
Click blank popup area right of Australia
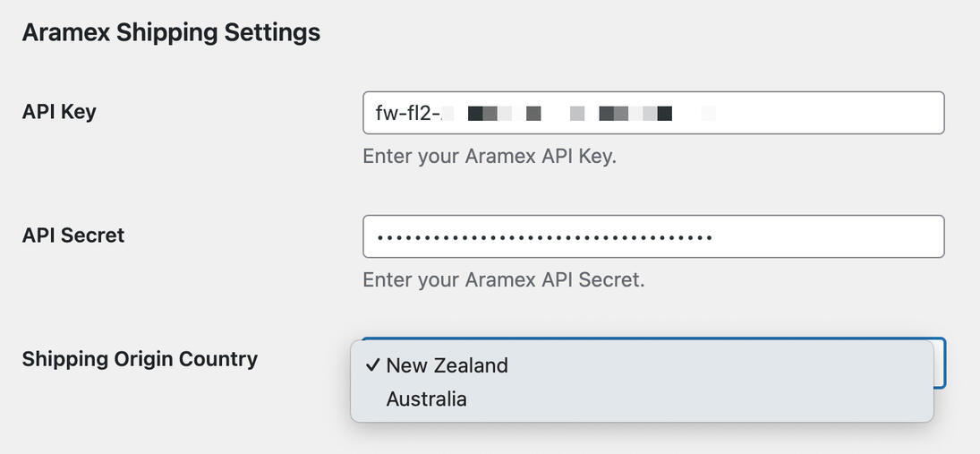(716, 398)
